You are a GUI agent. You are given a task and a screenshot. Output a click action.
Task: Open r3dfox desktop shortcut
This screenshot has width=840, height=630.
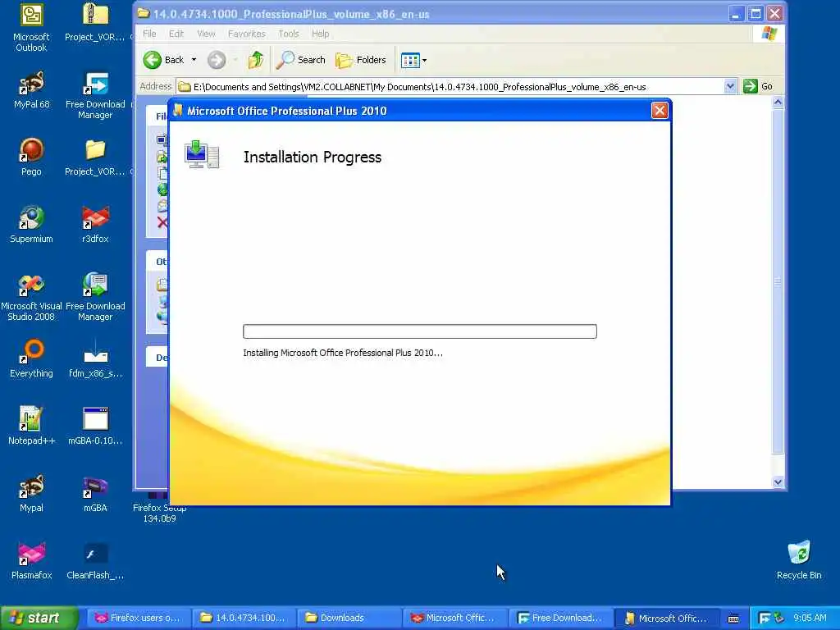coord(95,225)
